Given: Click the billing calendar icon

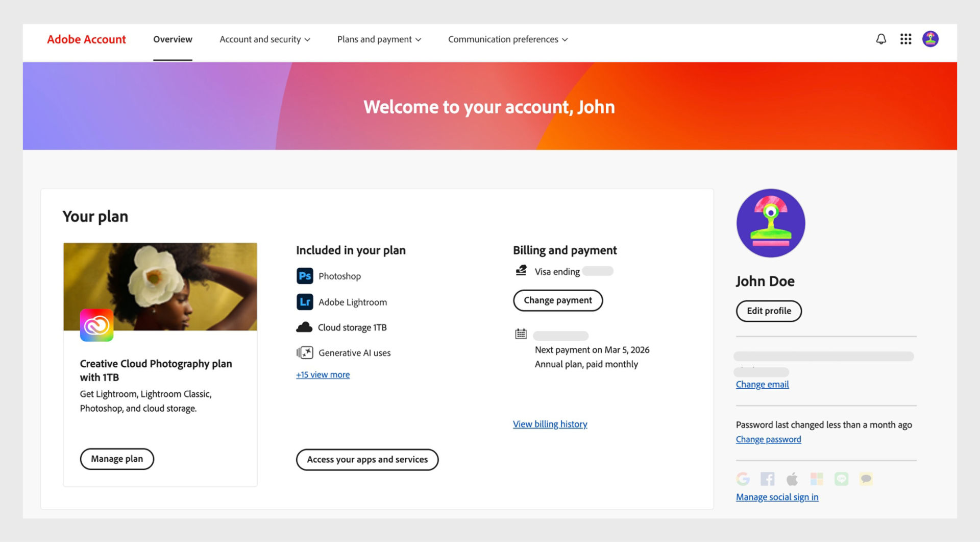Looking at the screenshot, I should click(521, 334).
